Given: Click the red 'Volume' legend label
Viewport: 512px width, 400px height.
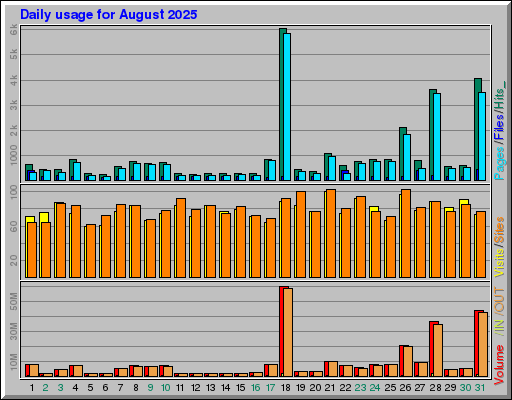Looking at the screenshot, I should [x=499, y=365].
